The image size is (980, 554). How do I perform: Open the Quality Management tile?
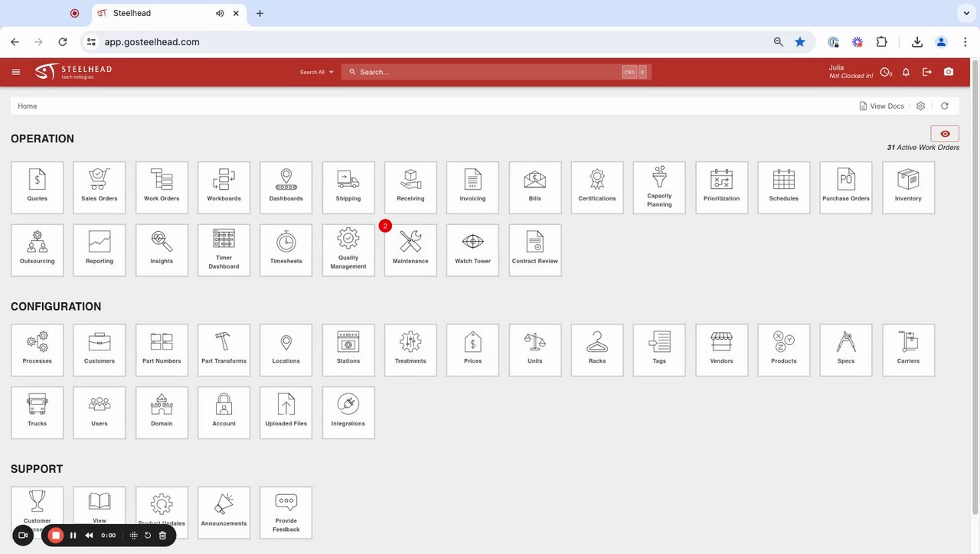(x=348, y=250)
